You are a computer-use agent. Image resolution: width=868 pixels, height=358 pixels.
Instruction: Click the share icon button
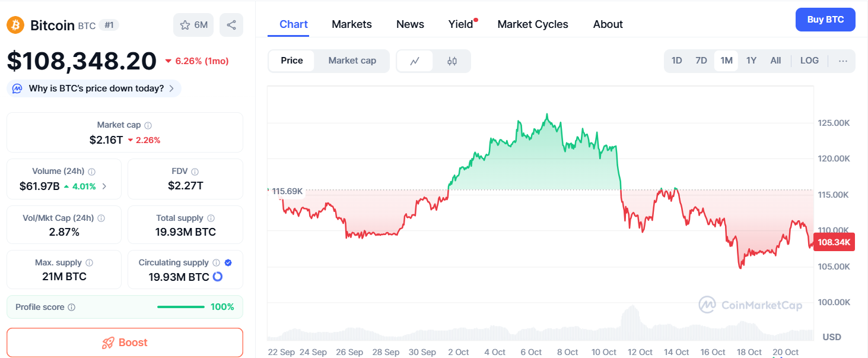point(231,25)
